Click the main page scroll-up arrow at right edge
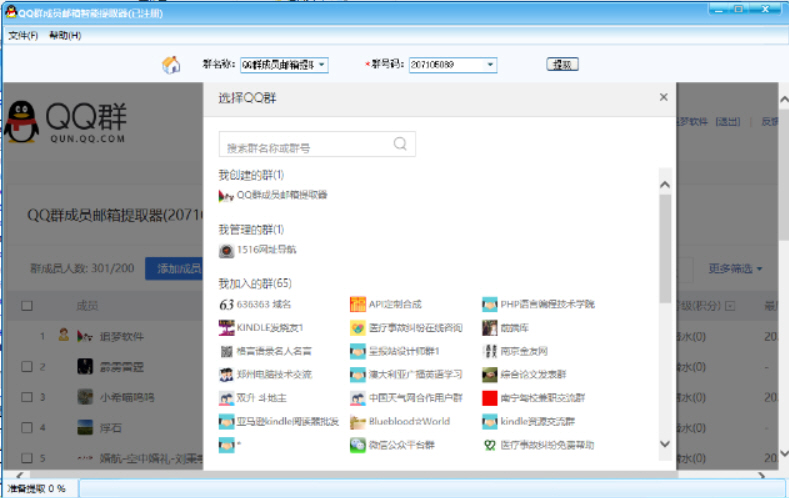Image resolution: width=789 pixels, height=498 pixels. [x=784, y=100]
